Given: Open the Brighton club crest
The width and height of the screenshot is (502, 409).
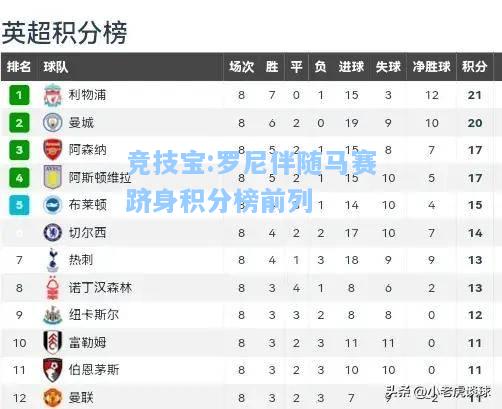Looking at the screenshot, I should [x=53, y=205].
